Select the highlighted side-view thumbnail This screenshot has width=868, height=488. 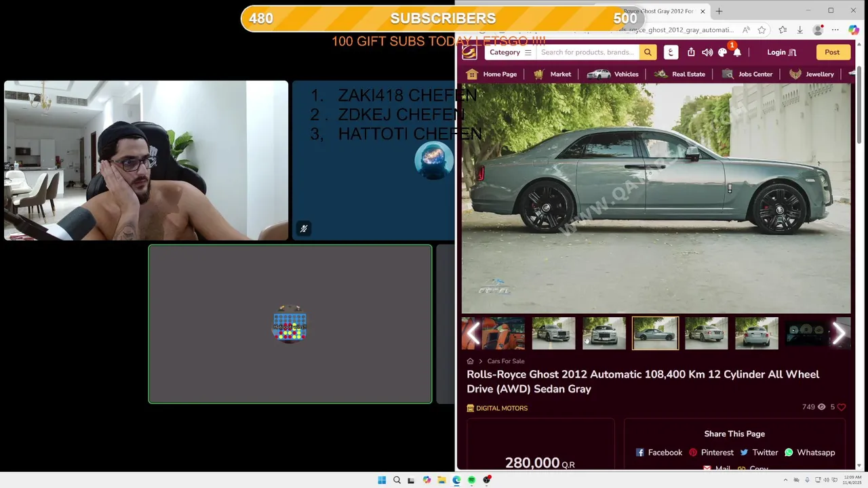[x=655, y=333]
